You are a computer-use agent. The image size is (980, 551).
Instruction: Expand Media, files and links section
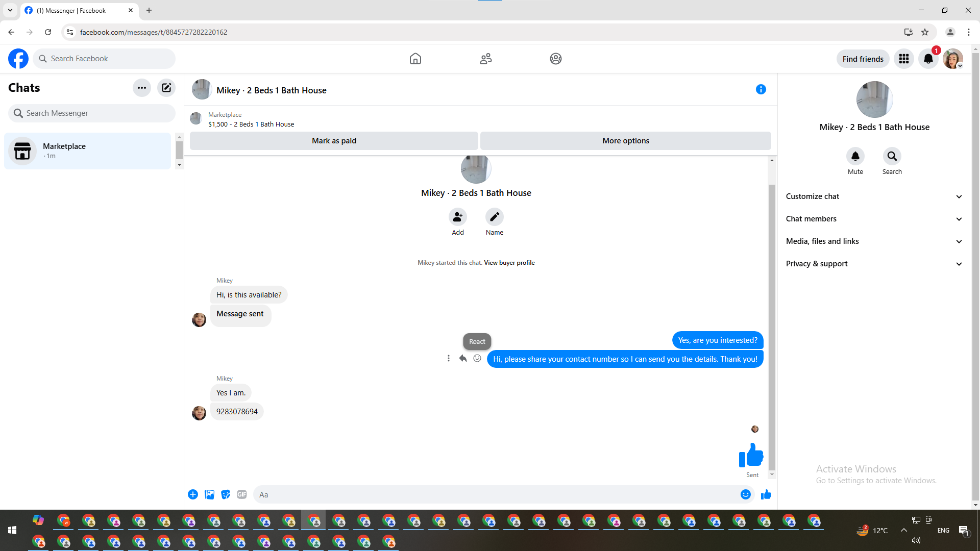pos(874,241)
